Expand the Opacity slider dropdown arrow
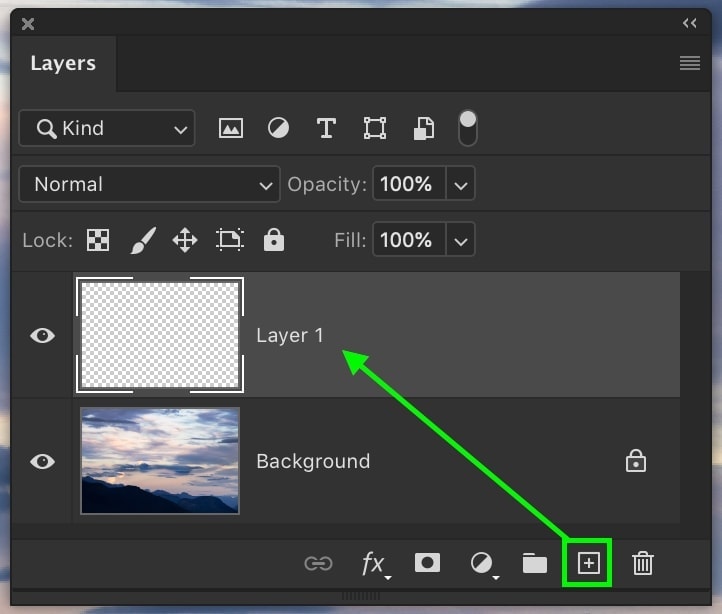Screen dimensions: 722x614 [x=460, y=184]
